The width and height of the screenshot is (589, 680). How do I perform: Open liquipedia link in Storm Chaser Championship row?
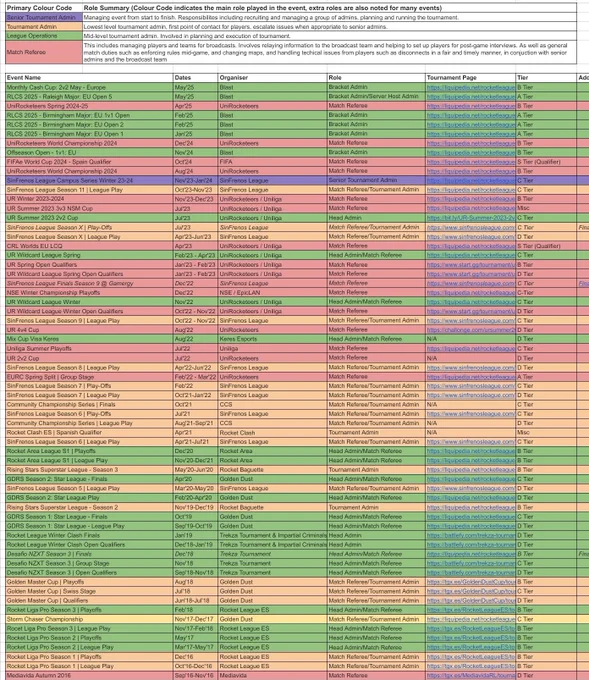[471, 619]
